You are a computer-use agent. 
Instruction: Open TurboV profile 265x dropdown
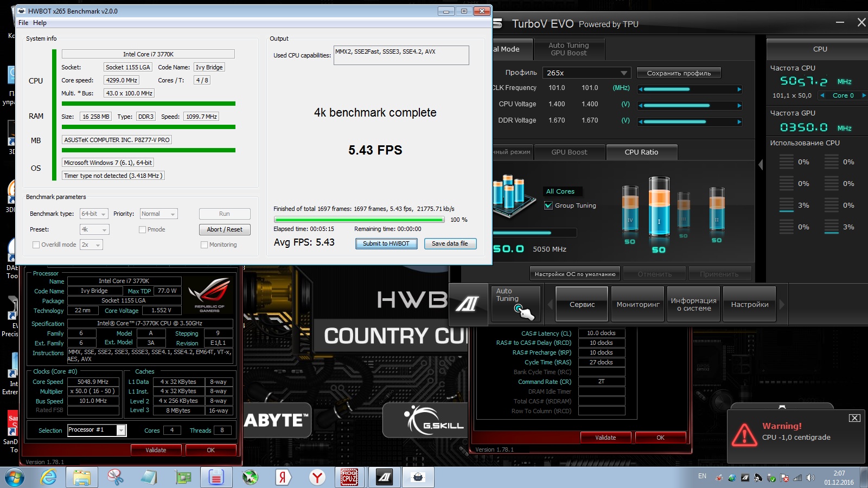tap(586, 73)
